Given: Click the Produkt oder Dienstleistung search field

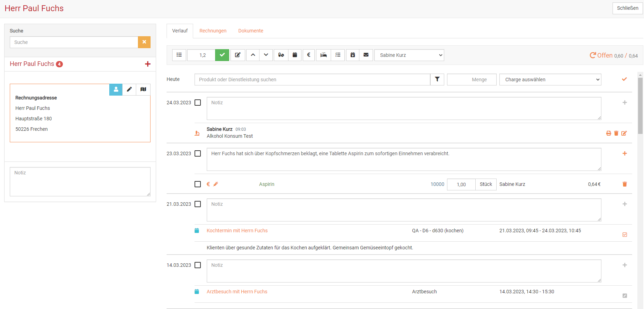Looking at the screenshot, I should tap(312, 80).
